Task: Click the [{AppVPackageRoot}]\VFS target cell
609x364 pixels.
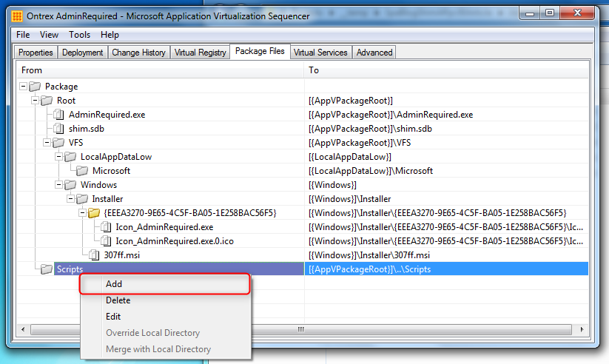Action: click(446, 143)
